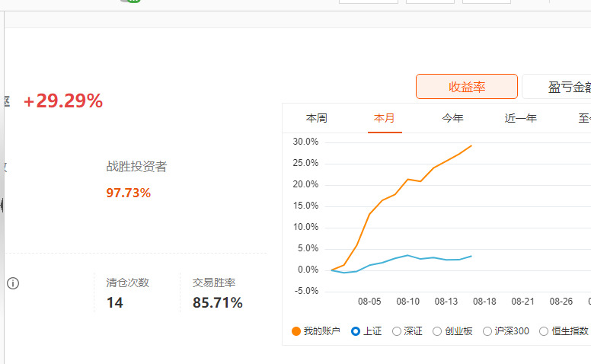591x364 pixels.
Task: Click the blue 上证 line's end point
Action: click(x=471, y=256)
